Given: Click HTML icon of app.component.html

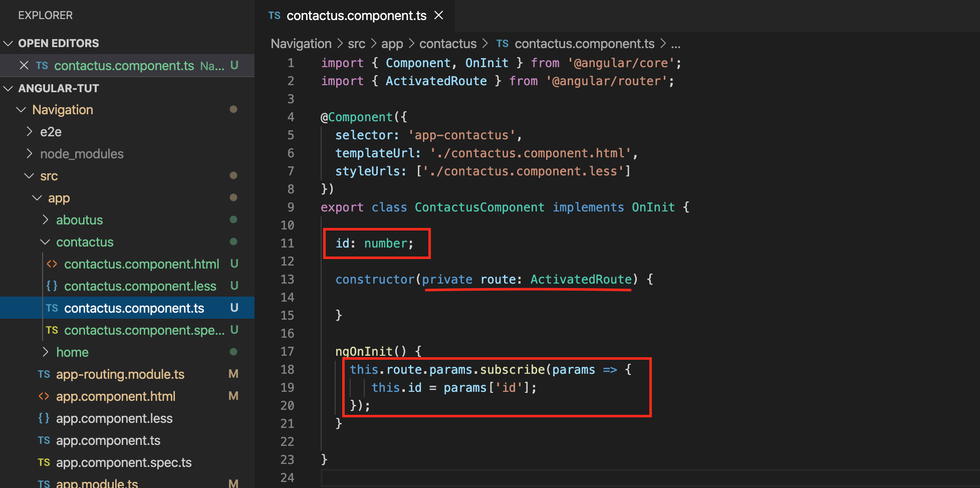Looking at the screenshot, I should 44,396.
